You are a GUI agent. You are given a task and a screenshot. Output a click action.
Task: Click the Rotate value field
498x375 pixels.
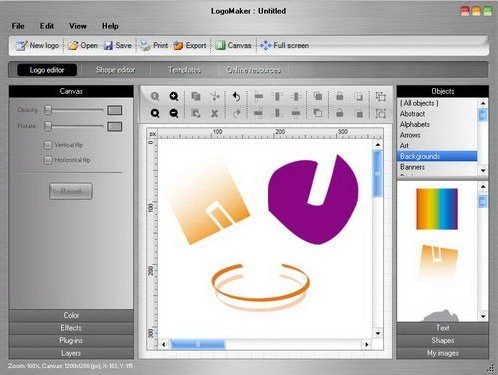115,126
